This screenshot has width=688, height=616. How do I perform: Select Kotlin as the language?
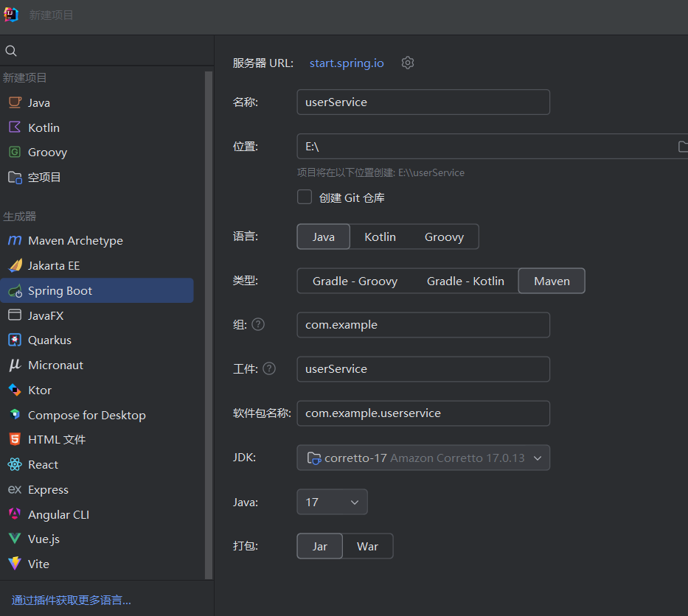pos(380,237)
